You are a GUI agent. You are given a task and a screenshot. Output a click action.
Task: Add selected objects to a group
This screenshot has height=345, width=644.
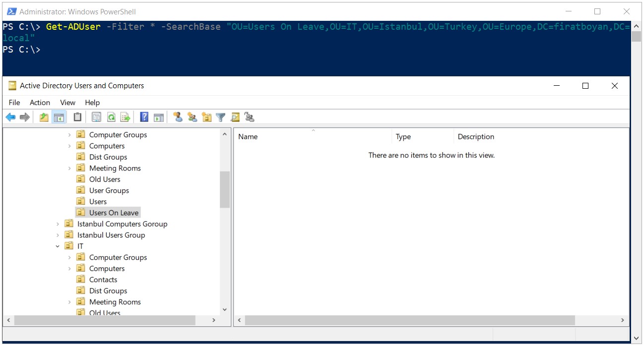click(250, 117)
